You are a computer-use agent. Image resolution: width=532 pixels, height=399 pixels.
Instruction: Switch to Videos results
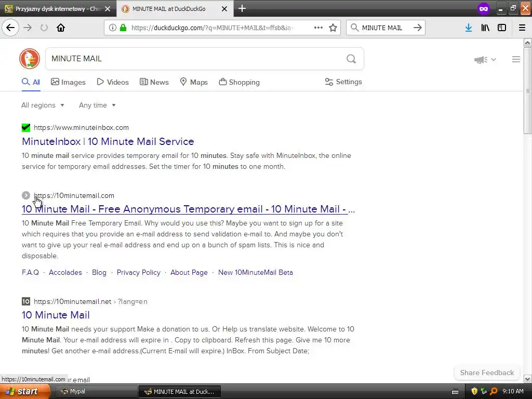click(113, 82)
